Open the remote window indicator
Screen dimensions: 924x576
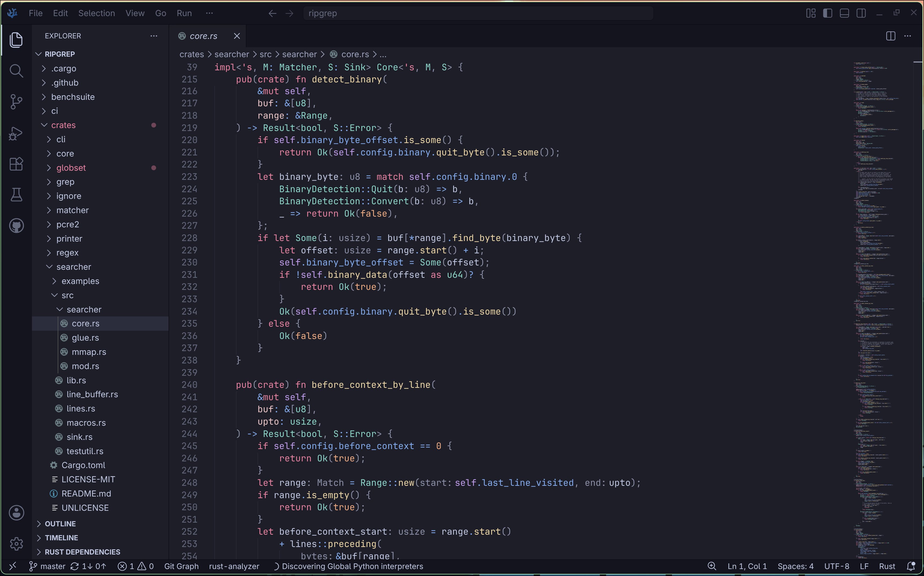pyautogui.click(x=13, y=566)
